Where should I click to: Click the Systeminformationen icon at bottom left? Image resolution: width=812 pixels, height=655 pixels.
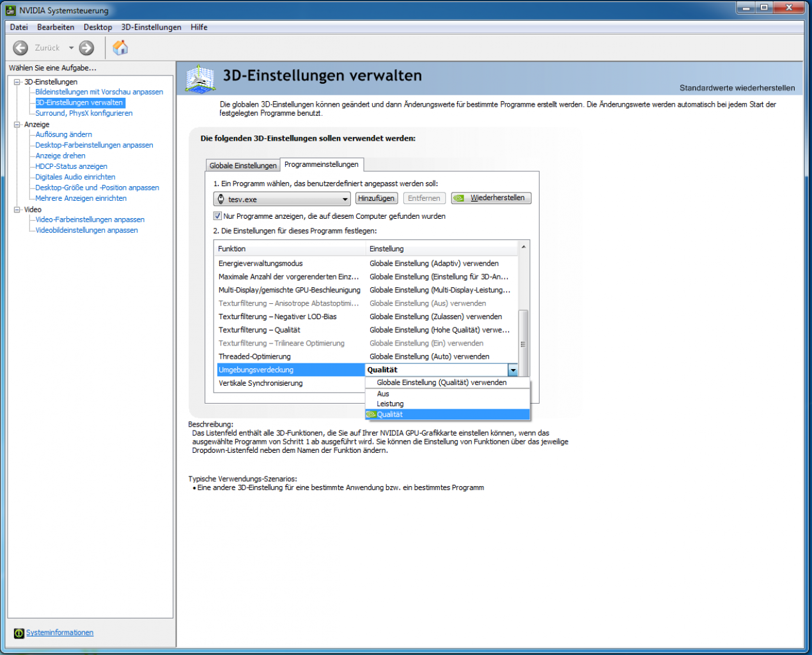[19, 633]
